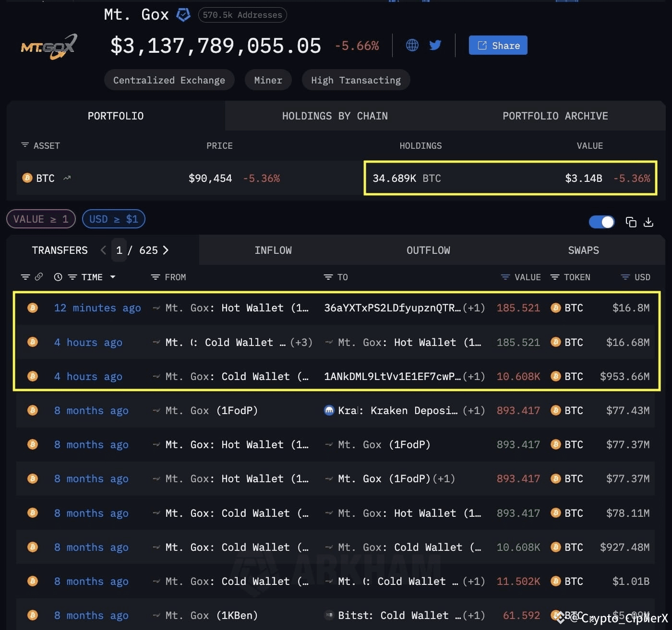Open the USD column filter dropdown
The height and width of the screenshot is (630, 672).
624,277
